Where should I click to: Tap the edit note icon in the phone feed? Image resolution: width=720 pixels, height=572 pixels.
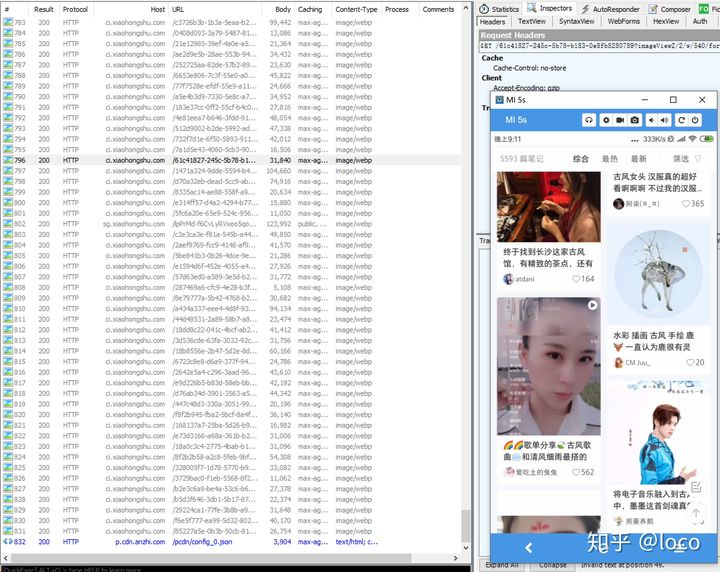tap(696, 487)
